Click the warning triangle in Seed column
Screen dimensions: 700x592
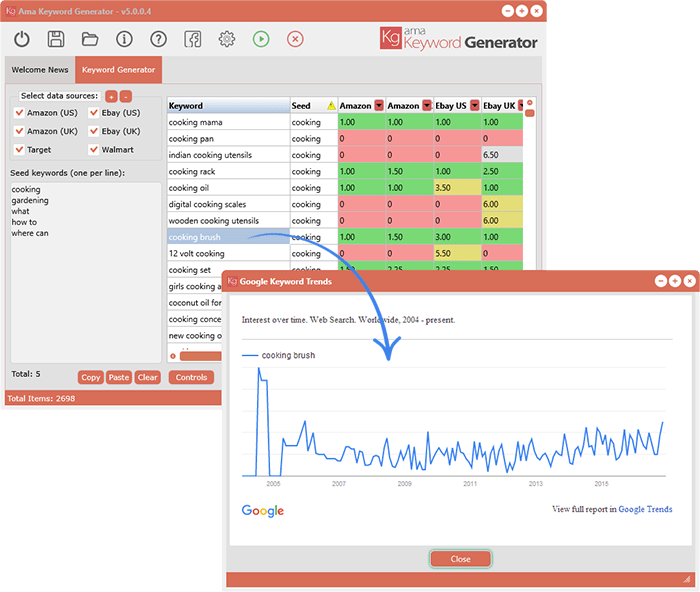point(331,106)
